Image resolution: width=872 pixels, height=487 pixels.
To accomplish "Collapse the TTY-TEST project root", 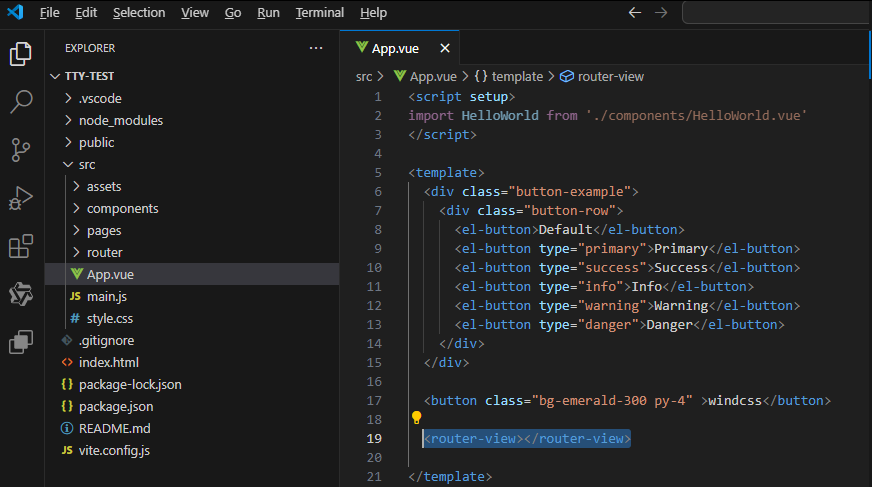I will tap(55, 76).
